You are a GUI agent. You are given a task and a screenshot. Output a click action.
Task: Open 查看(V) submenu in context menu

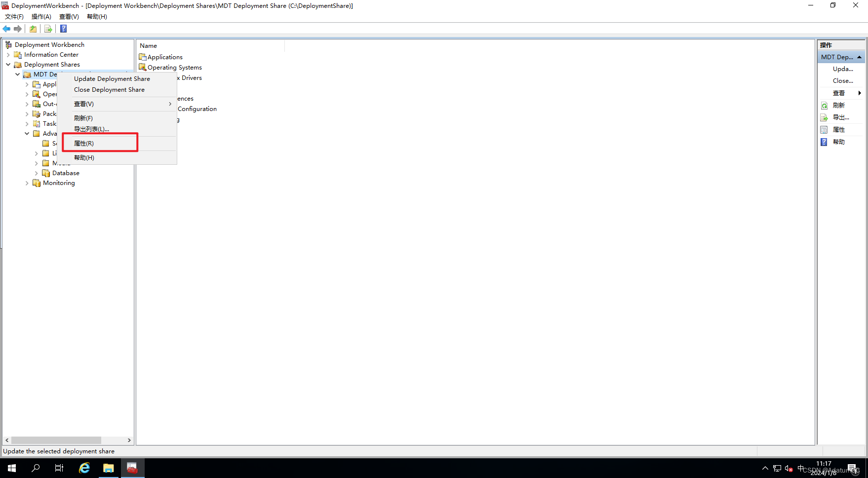117,104
